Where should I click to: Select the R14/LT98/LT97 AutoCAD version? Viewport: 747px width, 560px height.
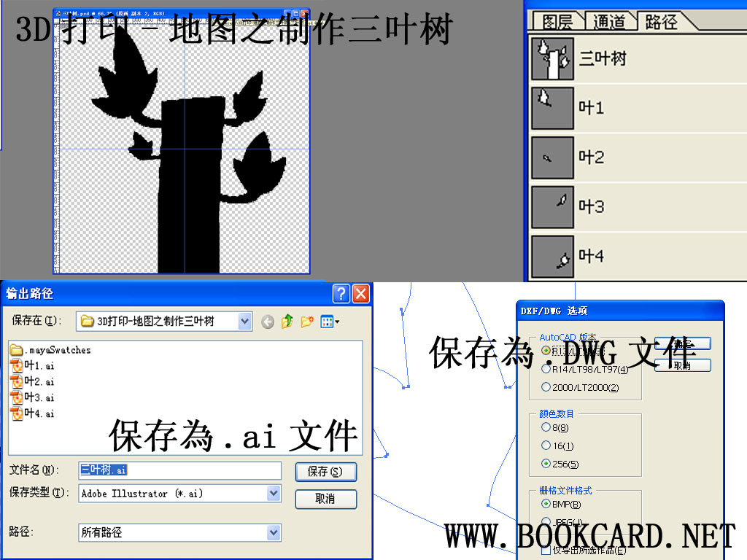click(546, 369)
